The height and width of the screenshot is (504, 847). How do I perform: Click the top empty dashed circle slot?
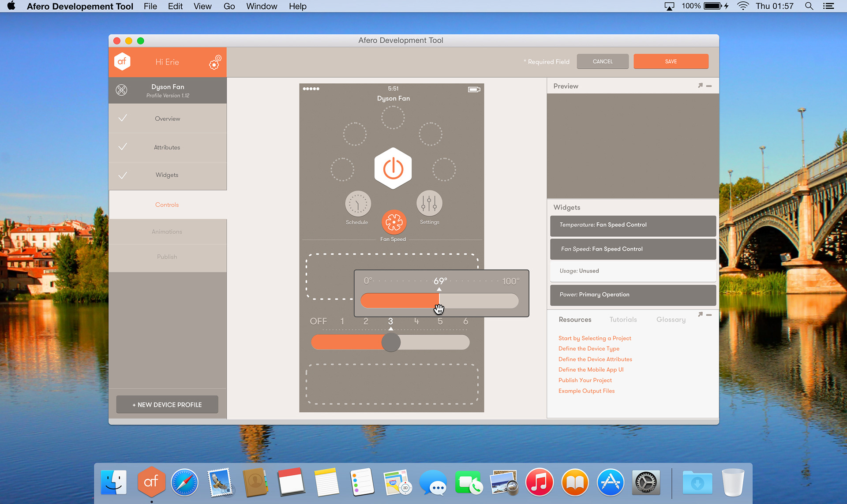393,117
